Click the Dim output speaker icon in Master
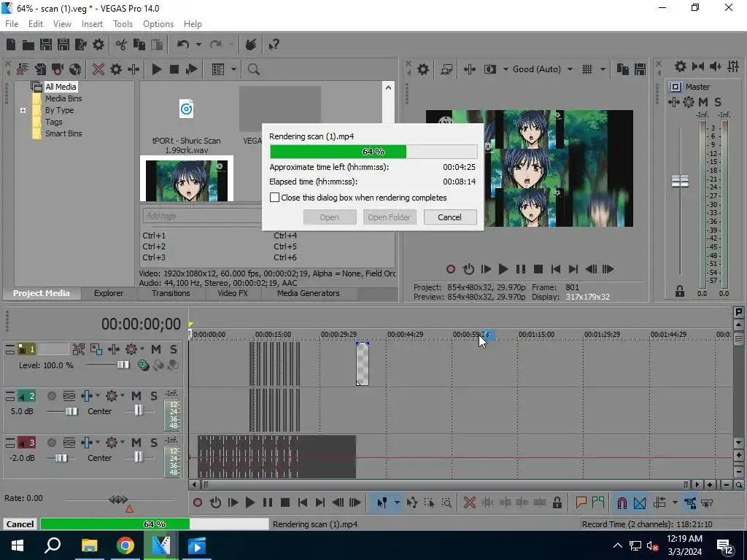The height and width of the screenshot is (560, 747). tap(715, 66)
